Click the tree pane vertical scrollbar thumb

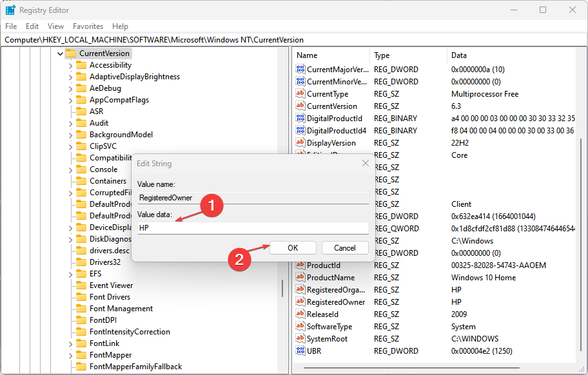(x=282, y=289)
